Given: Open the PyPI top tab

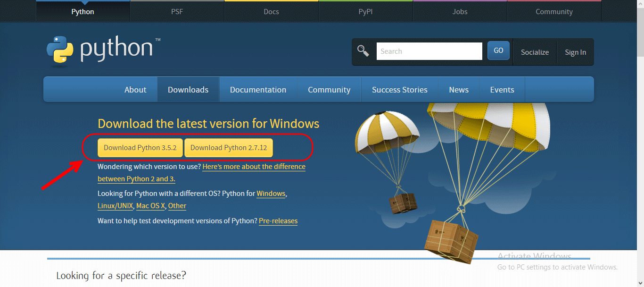Looking at the screenshot, I should [366, 11].
